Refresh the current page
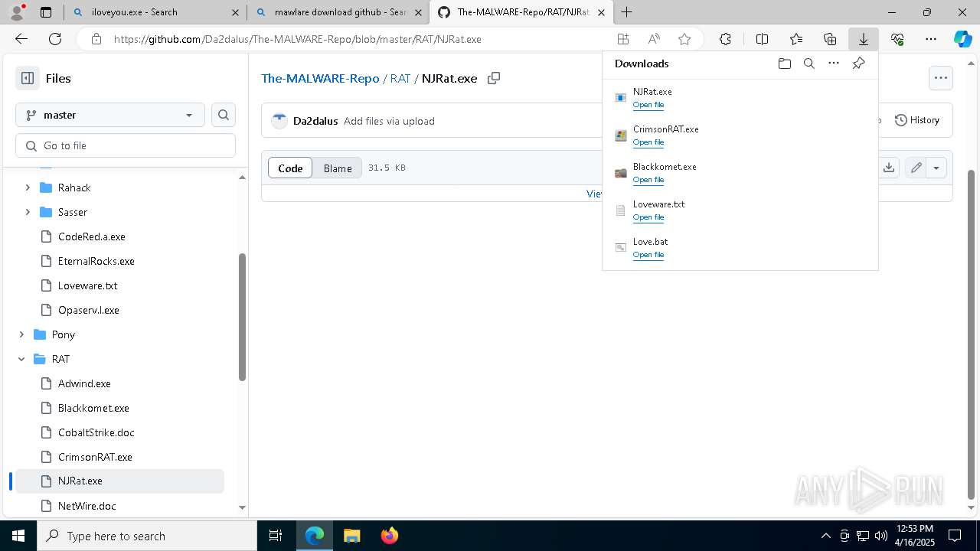980x551 pixels. click(x=55, y=39)
